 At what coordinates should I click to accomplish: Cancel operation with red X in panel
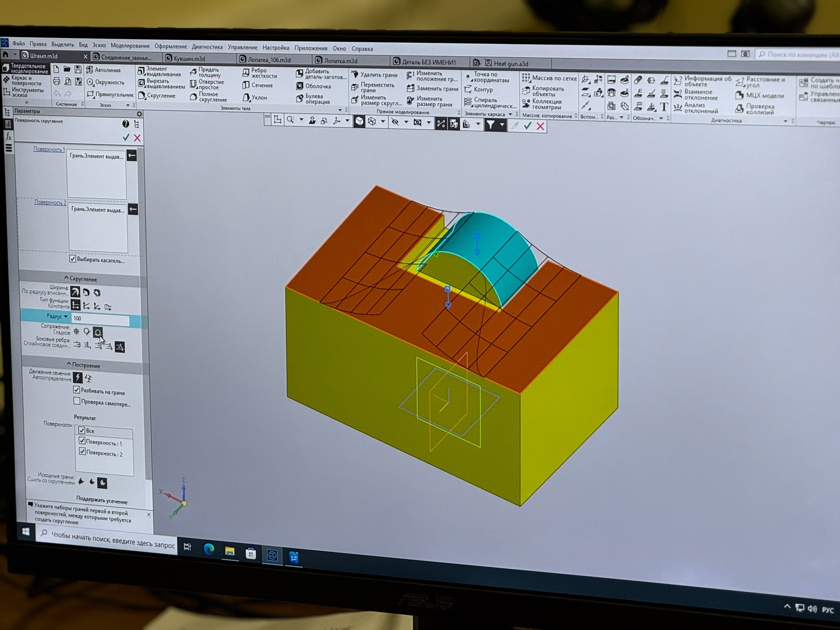137,138
